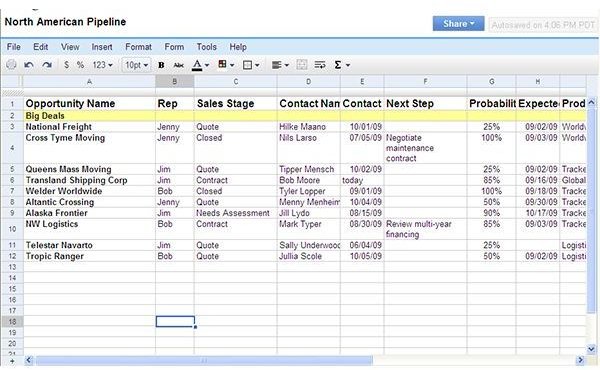Open the Format menu
The height and width of the screenshot is (370, 600).
pos(139,47)
